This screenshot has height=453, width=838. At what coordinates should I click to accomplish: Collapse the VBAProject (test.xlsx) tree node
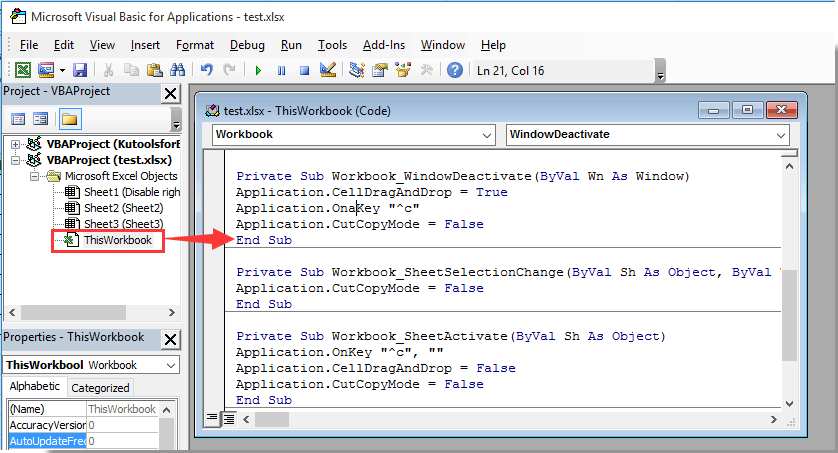click(x=12, y=160)
